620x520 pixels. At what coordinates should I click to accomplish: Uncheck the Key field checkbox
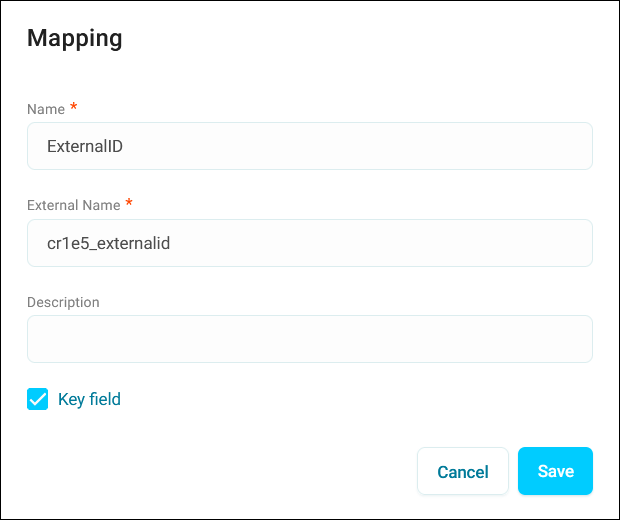38,399
